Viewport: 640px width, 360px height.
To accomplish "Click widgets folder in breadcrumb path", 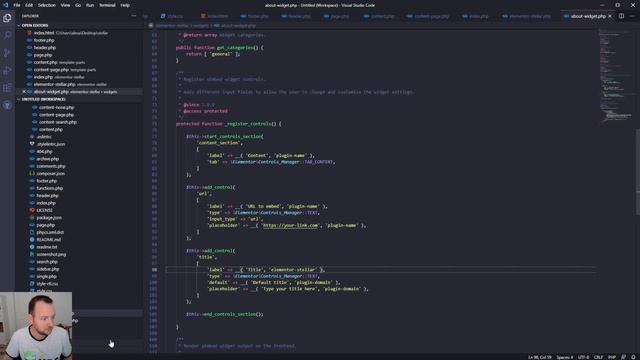I will pos(200,26).
